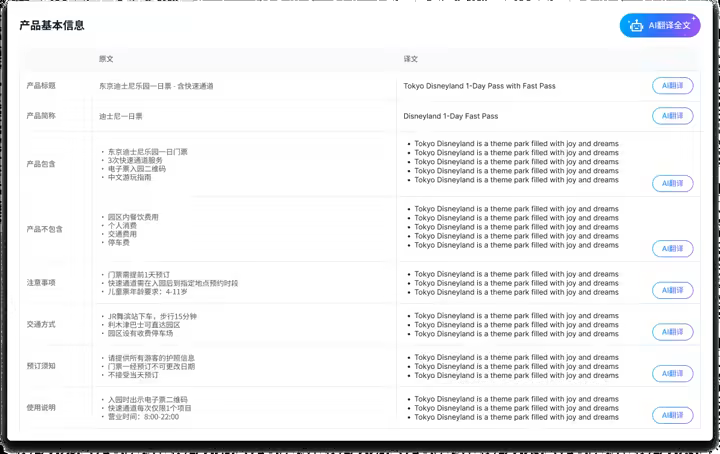Image resolution: width=720 pixels, height=454 pixels.
Task: Click bullet 园区设有收费停车场
Action: point(140,333)
